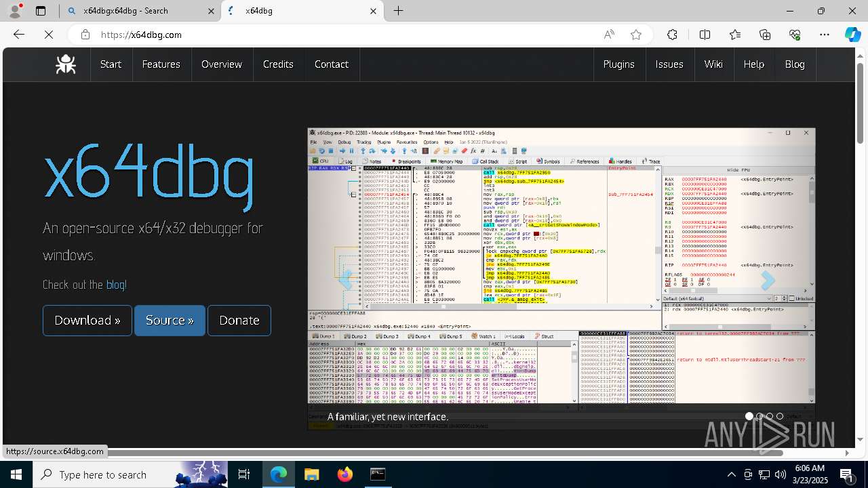Open the Plugins navigation link

tap(618, 64)
